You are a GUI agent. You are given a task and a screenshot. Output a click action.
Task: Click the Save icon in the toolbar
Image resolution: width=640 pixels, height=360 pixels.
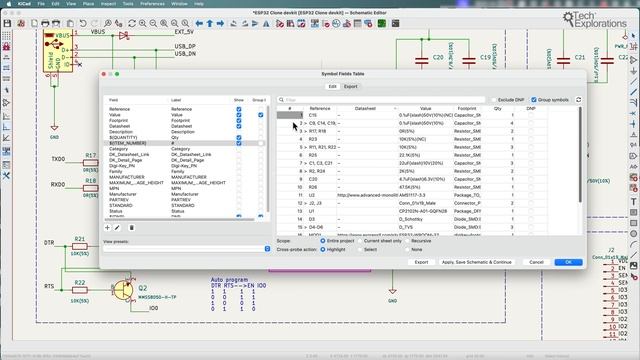point(7,24)
